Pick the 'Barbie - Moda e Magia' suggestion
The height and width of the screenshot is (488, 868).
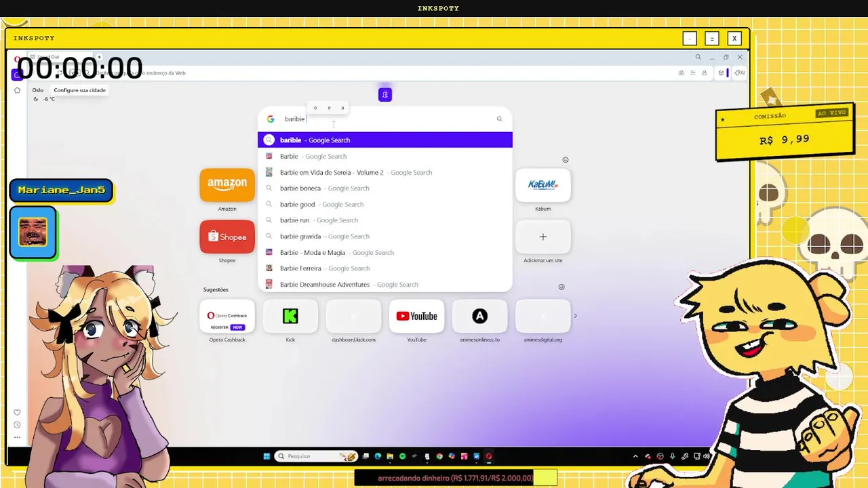(x=385, y=252)
